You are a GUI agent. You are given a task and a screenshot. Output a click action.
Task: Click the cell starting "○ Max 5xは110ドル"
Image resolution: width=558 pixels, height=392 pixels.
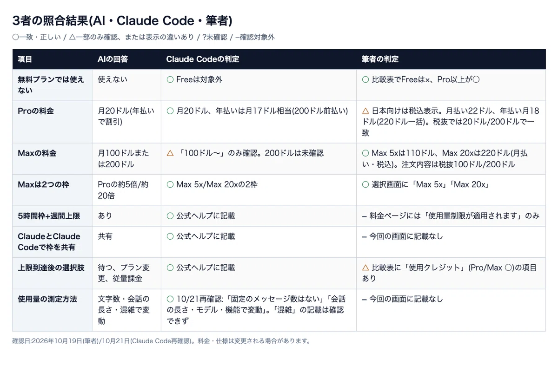coord(451,159)
